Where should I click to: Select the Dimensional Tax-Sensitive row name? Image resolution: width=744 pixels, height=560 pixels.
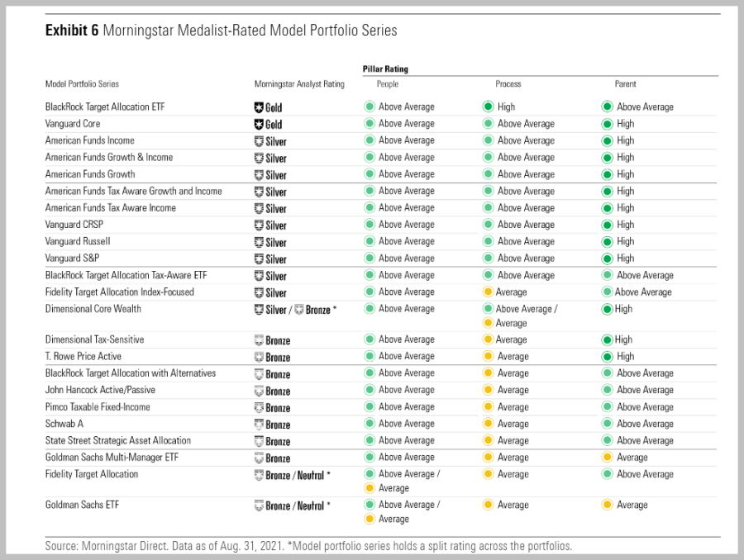click(94, 339)
